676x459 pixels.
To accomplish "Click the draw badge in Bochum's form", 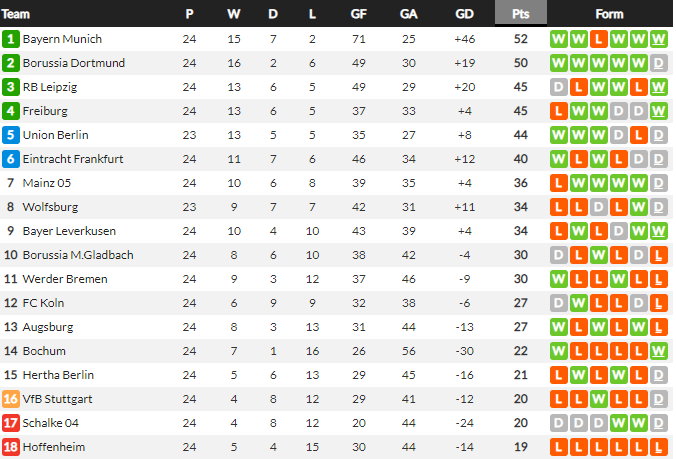I will coord(658,351).
